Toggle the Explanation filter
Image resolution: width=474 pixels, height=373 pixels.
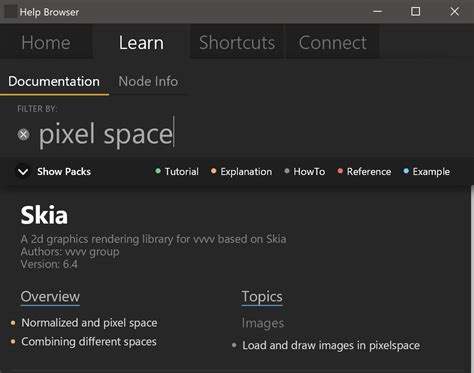[x=242, y=172]
